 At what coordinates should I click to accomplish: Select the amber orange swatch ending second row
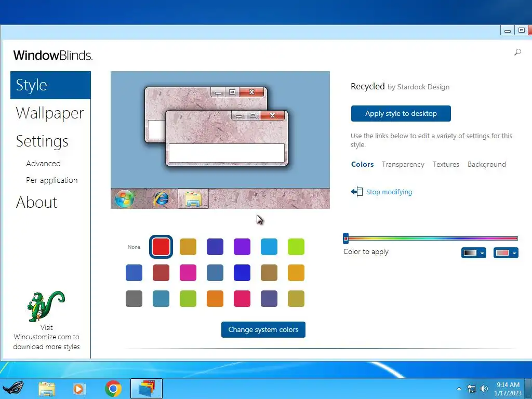tap(296, 273)
